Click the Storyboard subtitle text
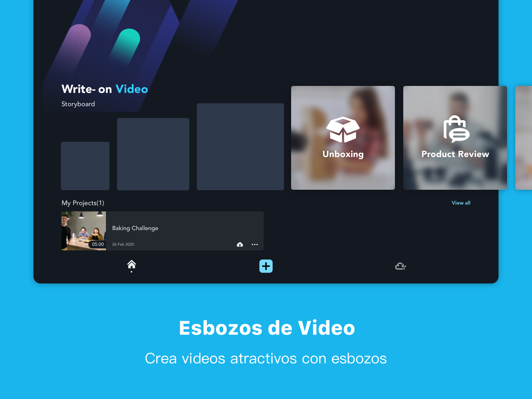The height and width of the screenshot is (399, 532). tap(78, 104)
